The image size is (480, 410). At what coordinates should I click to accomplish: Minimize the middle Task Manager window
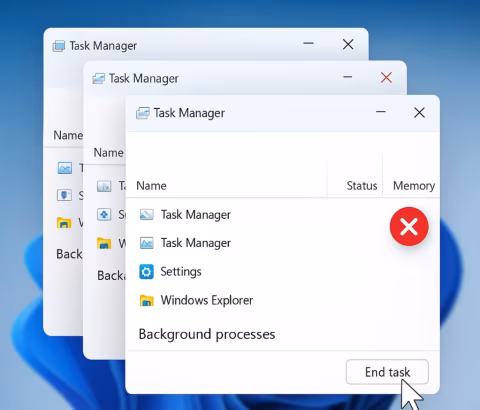pyautogui.click(x=348, y=77)
